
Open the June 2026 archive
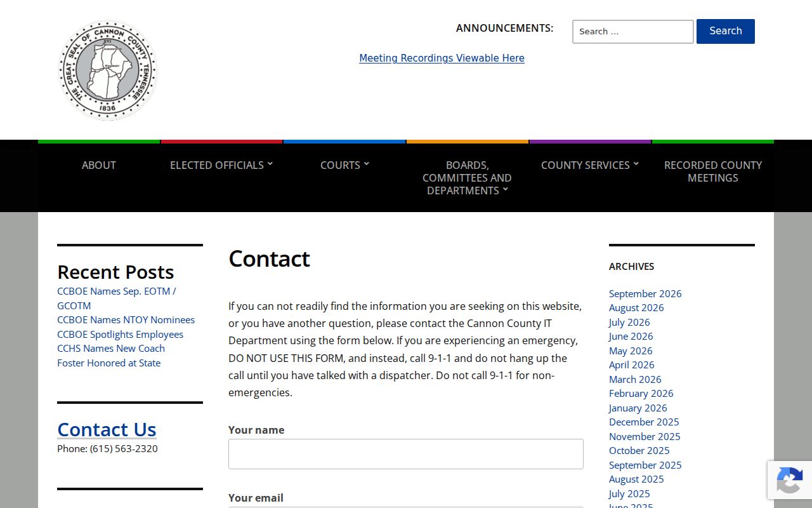coord(631,336)
